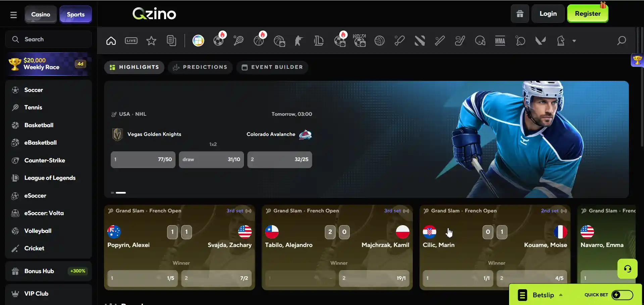Open eBasketball in the sidebar
The height and width of the screenshot is (305, 644).
49,143
